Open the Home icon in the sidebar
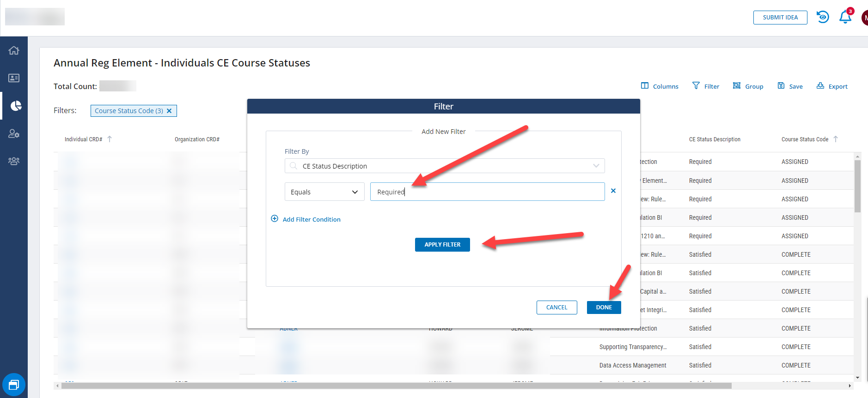This screenshot has height=398, width=868. pyautogui.click(x=14, y=50)
